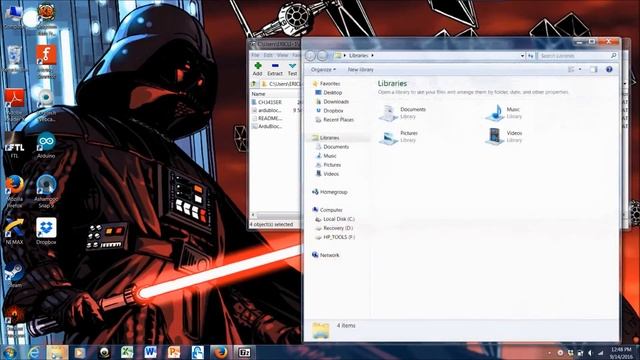Open the Windows Start button
The height and width of the screenshot is (360, 640).
pyautogui.click(x=9, y=353)
